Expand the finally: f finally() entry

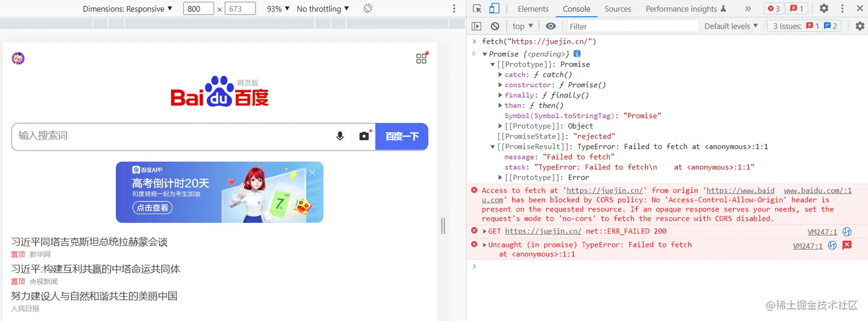[x=500, y=95]
